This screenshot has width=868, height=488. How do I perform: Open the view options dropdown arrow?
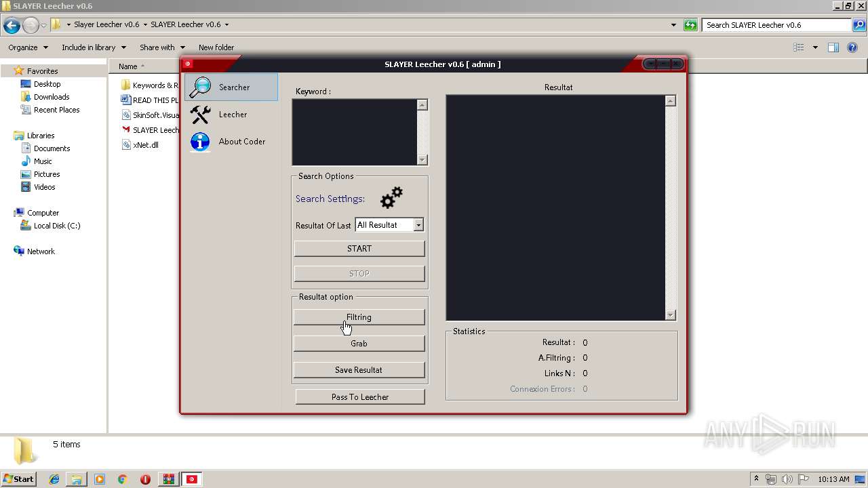coord(815,47)
